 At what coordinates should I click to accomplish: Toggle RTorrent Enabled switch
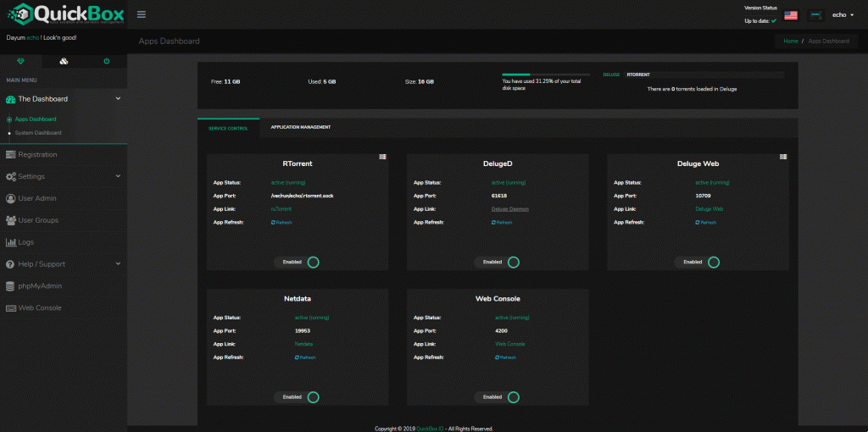297,263
